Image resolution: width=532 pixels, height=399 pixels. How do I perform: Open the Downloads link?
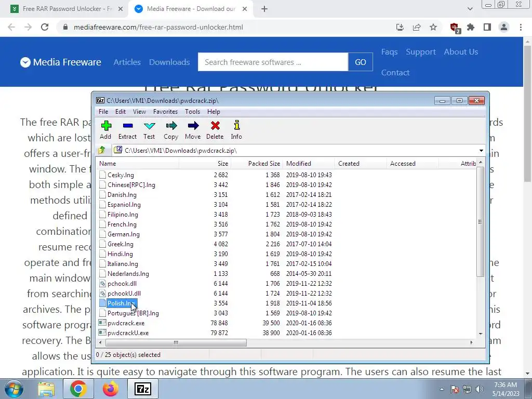(x=169, y=62)
